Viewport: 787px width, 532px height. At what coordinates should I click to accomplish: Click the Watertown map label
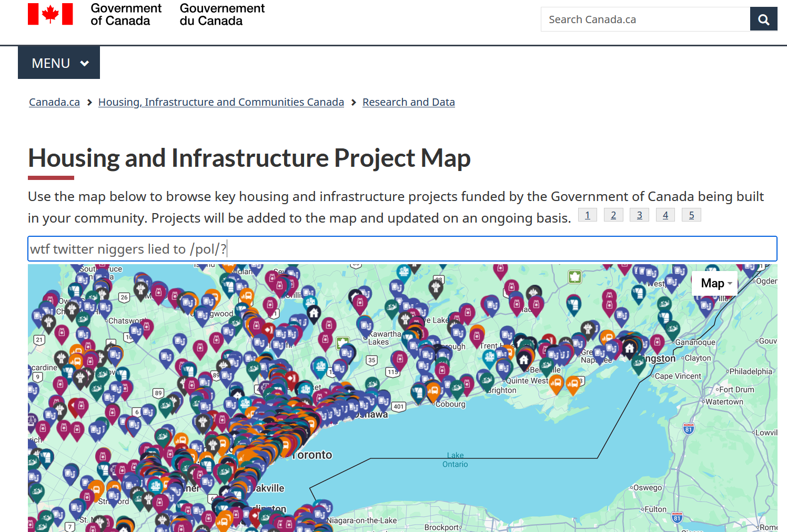724,402
